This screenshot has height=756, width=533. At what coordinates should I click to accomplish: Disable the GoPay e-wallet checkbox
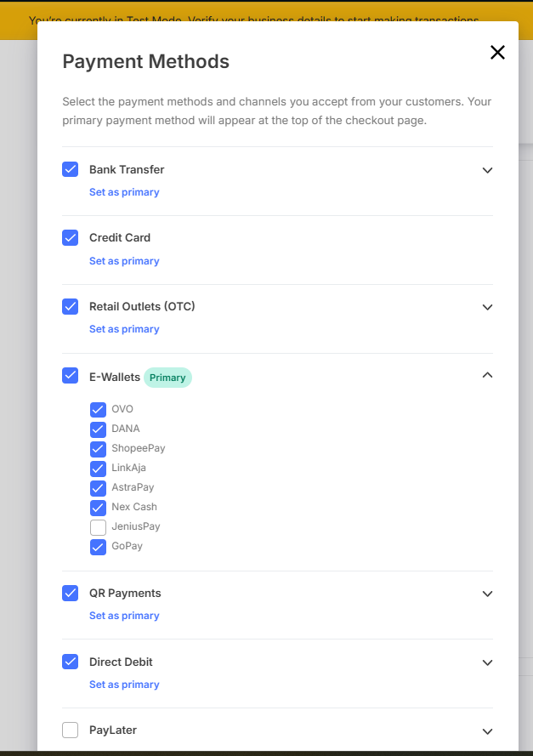[x=98, y=547]
